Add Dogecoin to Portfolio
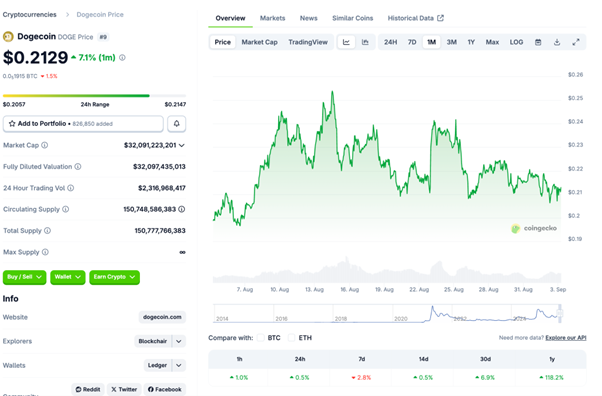Screen dimensions: 602x396 [83, 124]
